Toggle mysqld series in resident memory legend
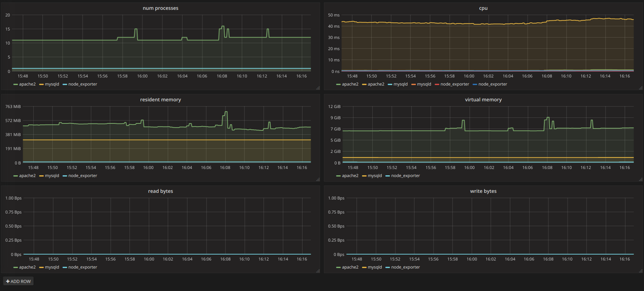 tap(52, 176)
